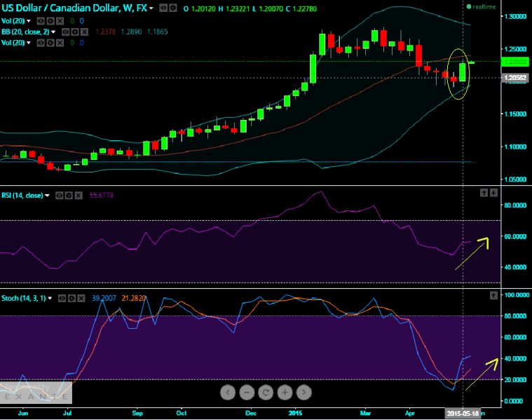Click the BB (20, close, 2) legend label
This screenshot has width=532, height=420.
[25, 32]
